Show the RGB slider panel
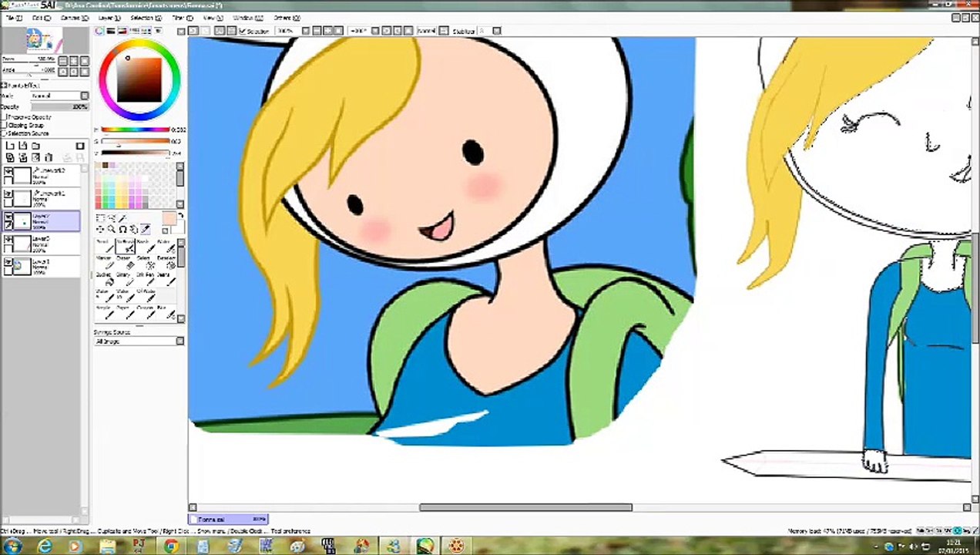 pyautogui.click(x=111, y=31)
